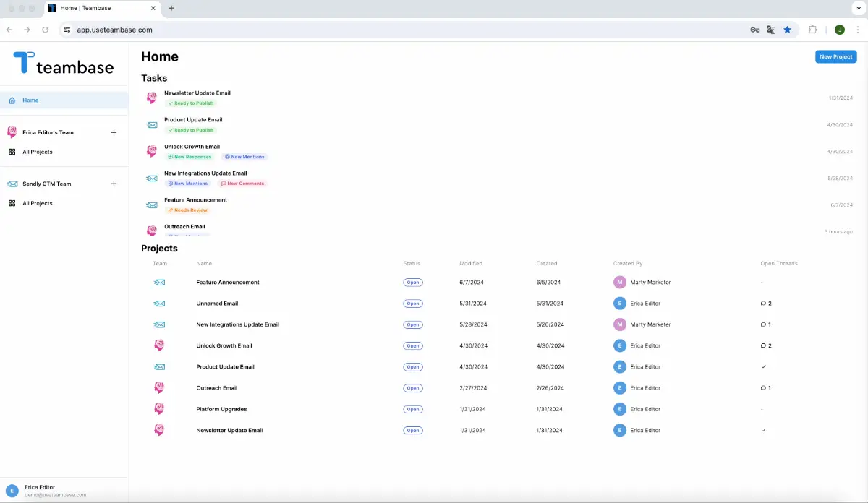Open a new browser tab

171,8
